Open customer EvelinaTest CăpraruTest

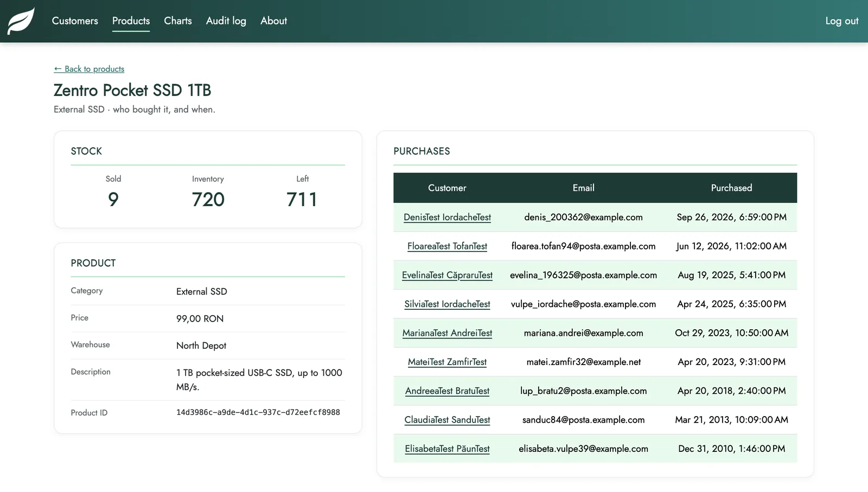click(447, 275)
